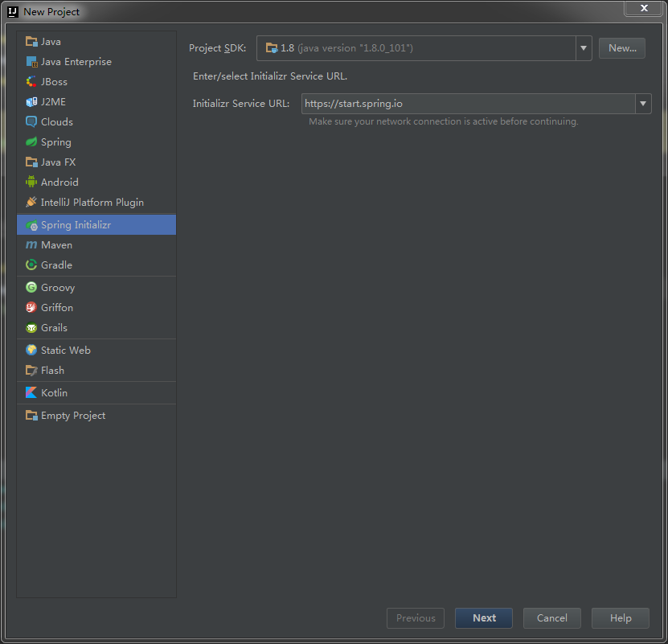The width and height of the screenshot is (668, 644).
Task: Click the network connection hint text
Action: (443, 121)
